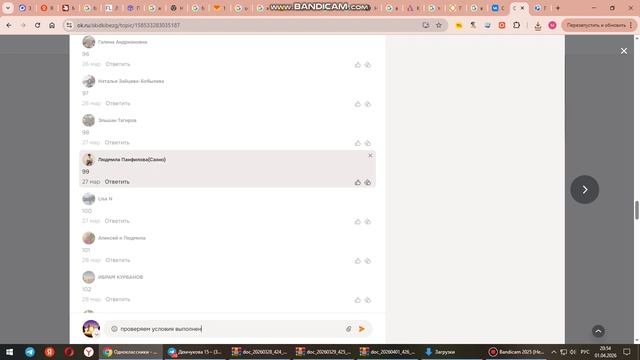640x360 pixels.
Task: Open a new browser tab
Action: 558,8
